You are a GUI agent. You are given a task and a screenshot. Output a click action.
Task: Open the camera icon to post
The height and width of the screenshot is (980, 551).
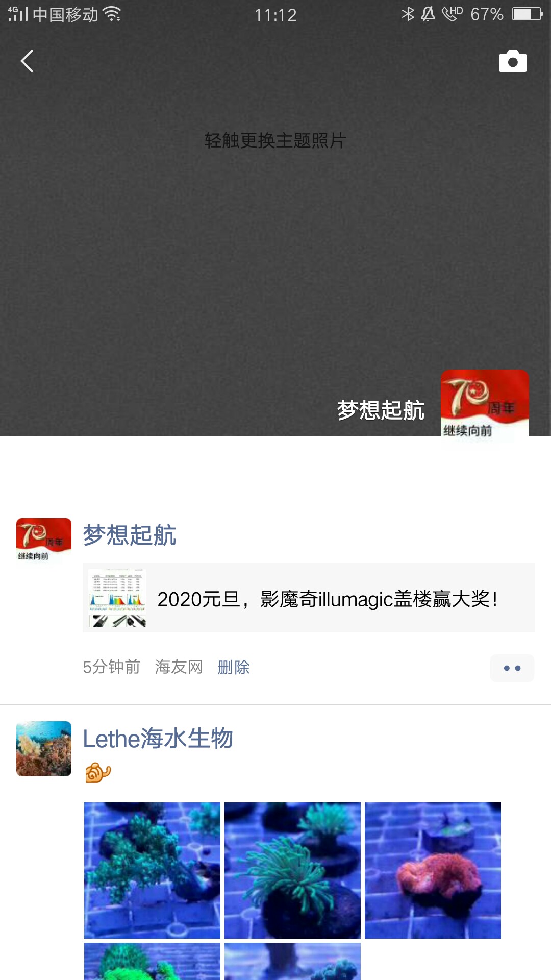pos(513,61)
